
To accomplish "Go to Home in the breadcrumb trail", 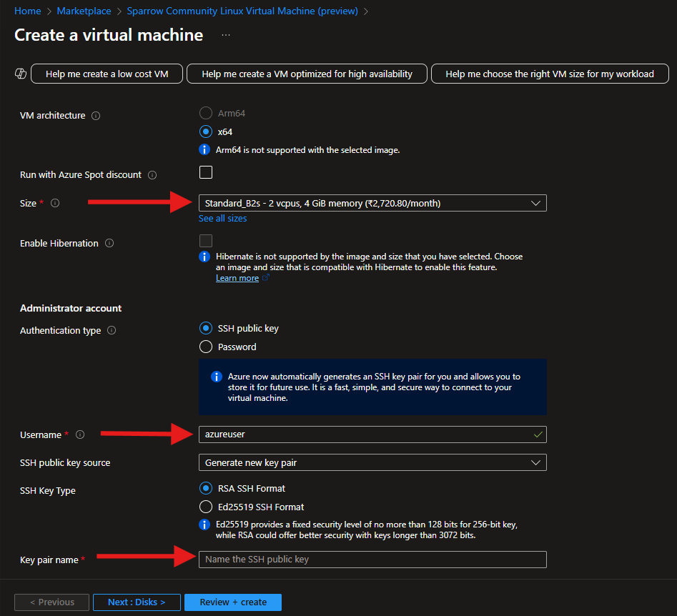I will tap(27, 11).
